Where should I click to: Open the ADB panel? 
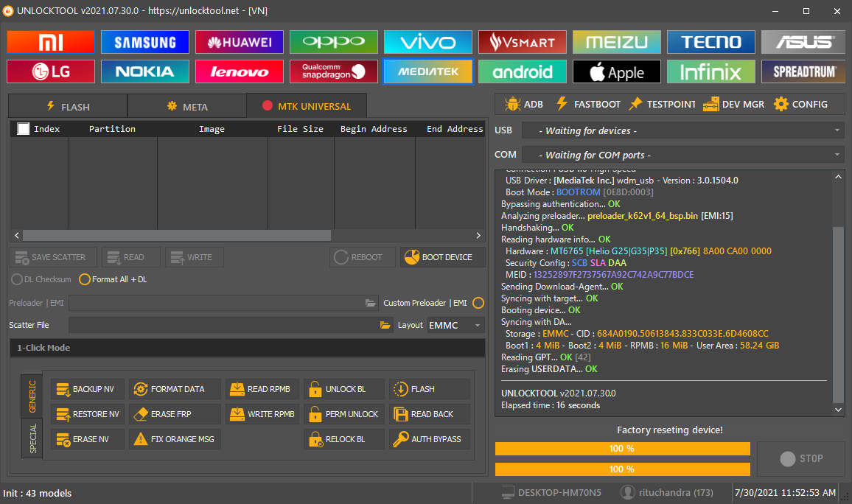pyautogui.click(x=524, y=105)
